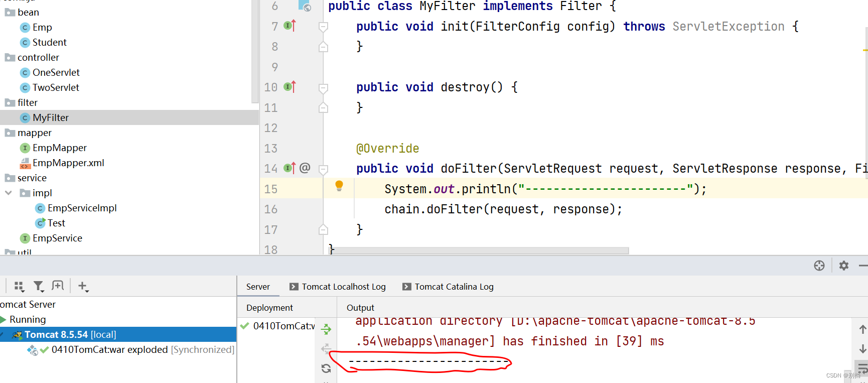Screen dimensions: 868x383
Task: Click the artifact icon beside 0410TomCat:war exploded
Action: tap(33, 350)
